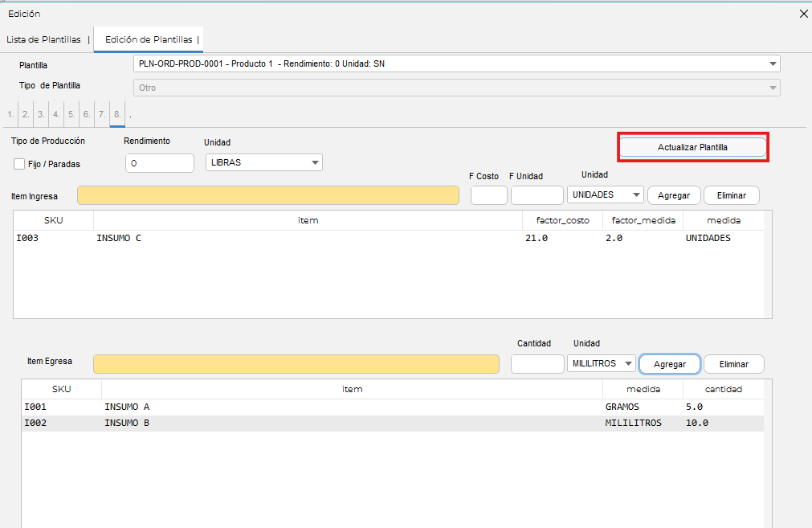Image resolution: width=812 pixels, height=528 pixels.
Task: Go to step tab 5
Action: pyautogui.click(x=71, y=115)
